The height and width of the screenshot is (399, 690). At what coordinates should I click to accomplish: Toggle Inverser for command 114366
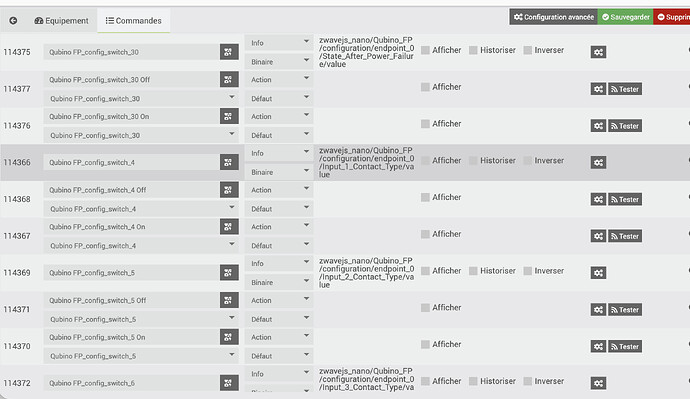click(x=528, y=161)
